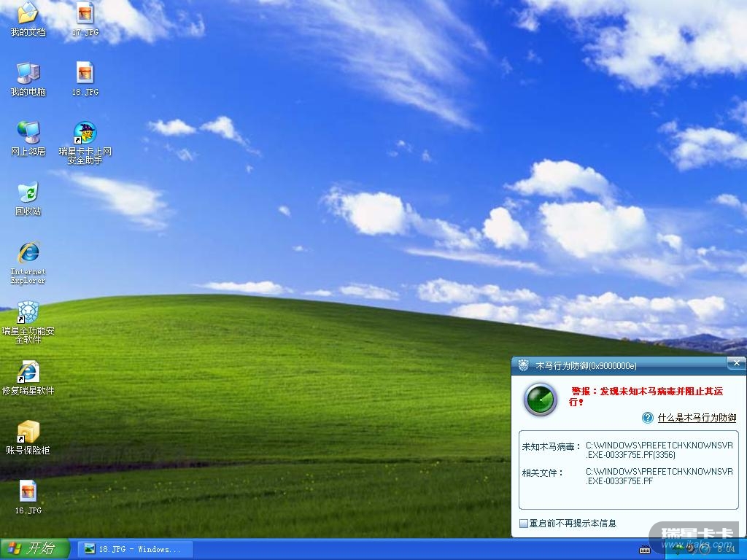
Task: Close the 木马行为防御 alert popup
Action: tap(737, 363)
